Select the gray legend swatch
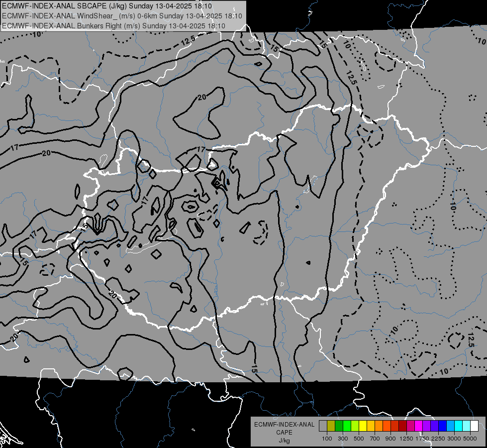Viewport: 487px width, 448px height. (x=323, y=426)
